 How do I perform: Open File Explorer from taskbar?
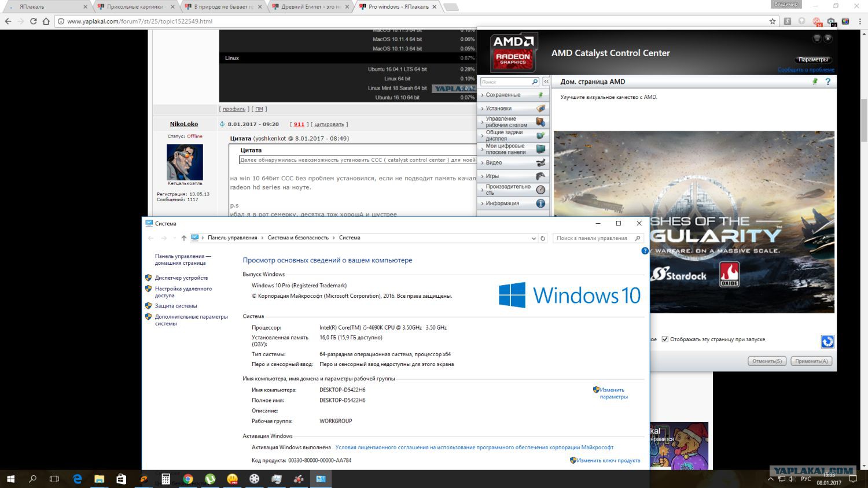[x=99, y=479]
